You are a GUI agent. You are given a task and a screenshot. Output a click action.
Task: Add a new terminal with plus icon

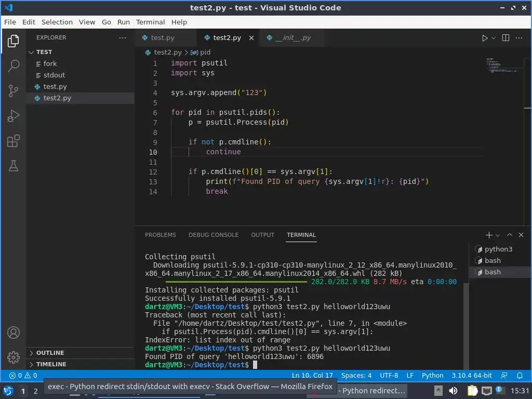tap(489, 235)
